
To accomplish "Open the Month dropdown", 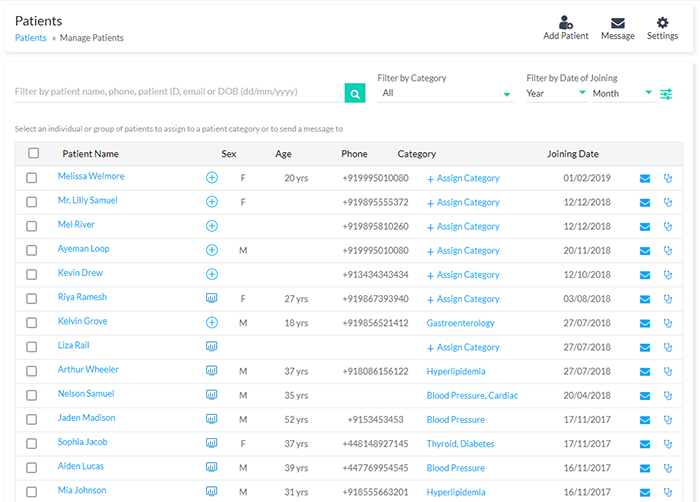I will pyautogui.click(x=623, y=93).
